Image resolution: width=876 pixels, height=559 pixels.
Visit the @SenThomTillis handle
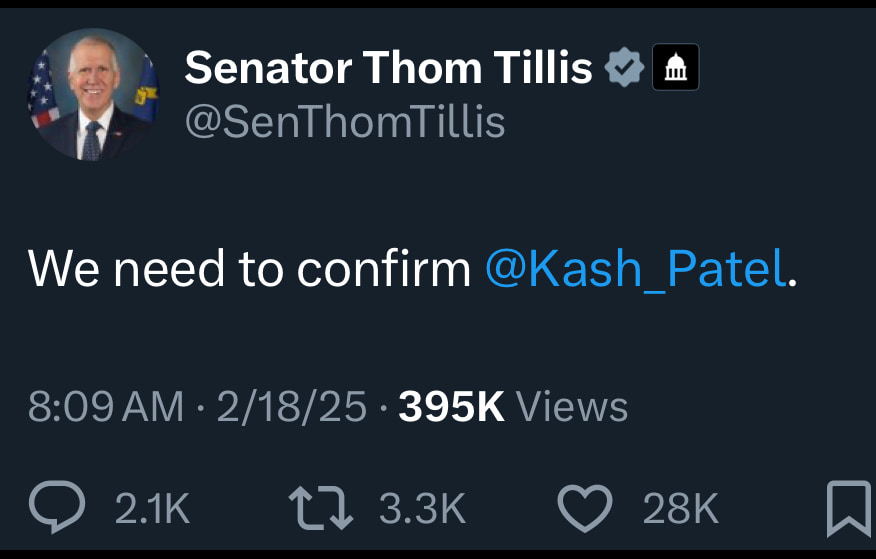click(345, 122)
